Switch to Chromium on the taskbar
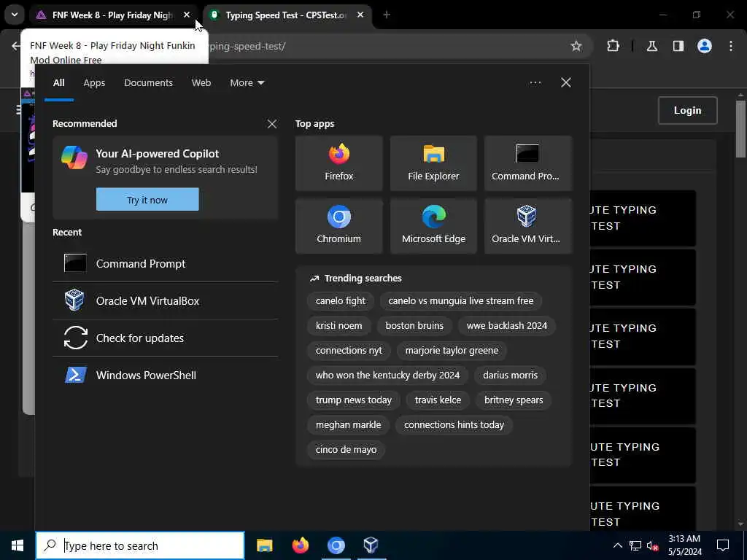This screenshot has width=747, height=560. pyautogui.click(x=336, y=545)
